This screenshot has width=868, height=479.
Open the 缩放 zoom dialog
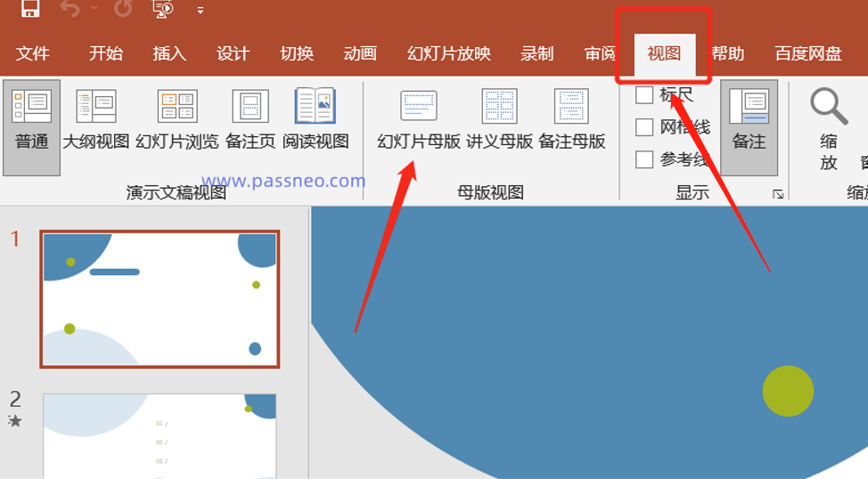tap(829, 129)
